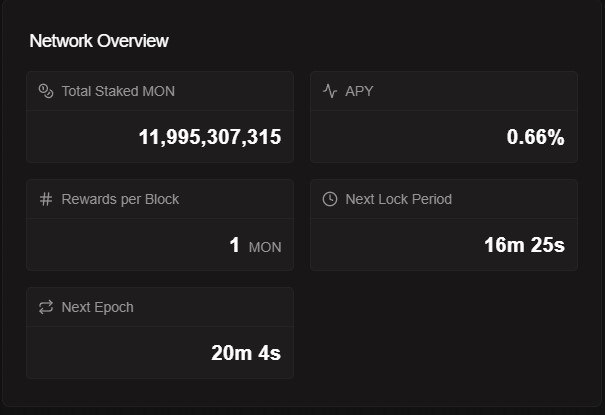Viewport: 605px width, 415px height.
Task: Select the 0.66% APY value
Action: (x=536, y=137)
